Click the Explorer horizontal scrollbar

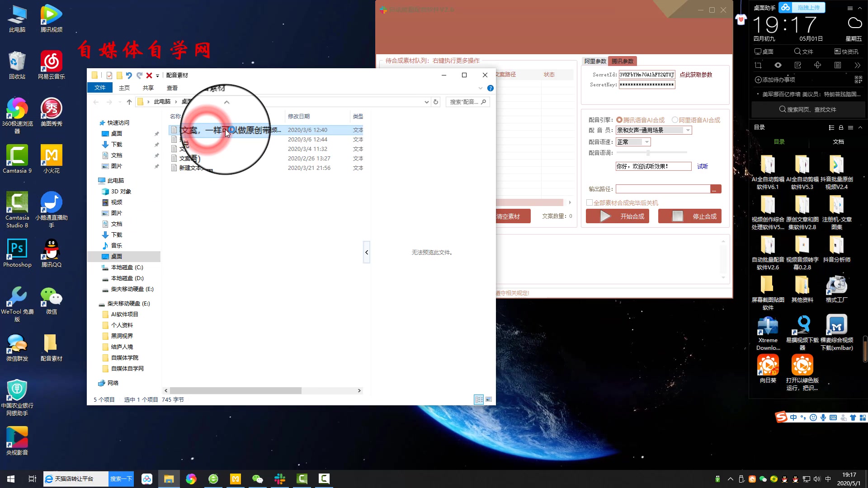[x=236, y=390]
